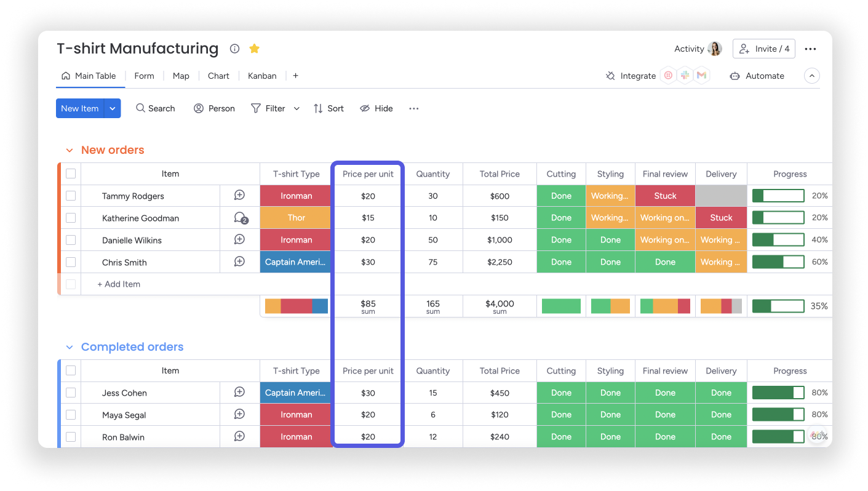
Task: Check the Chris Smith row checkbox
Action: 71,262
